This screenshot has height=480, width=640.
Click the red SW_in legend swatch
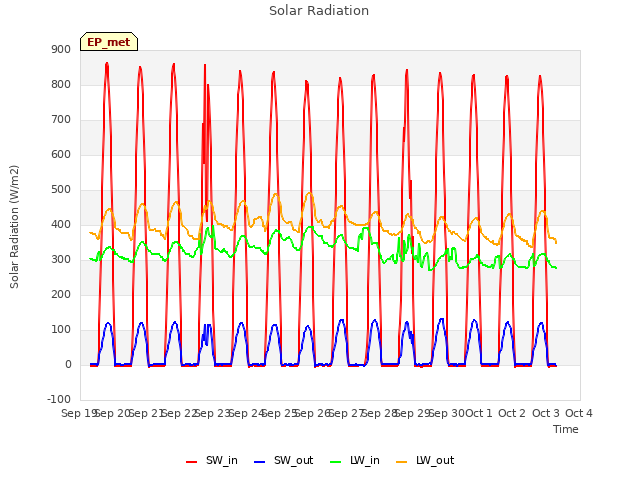coord(191,462)
